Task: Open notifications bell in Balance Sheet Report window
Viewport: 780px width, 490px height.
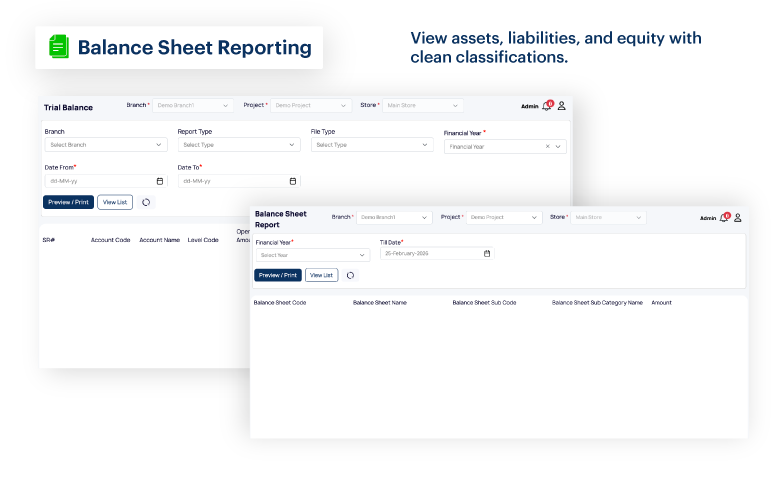Action: tap(724, 217)
